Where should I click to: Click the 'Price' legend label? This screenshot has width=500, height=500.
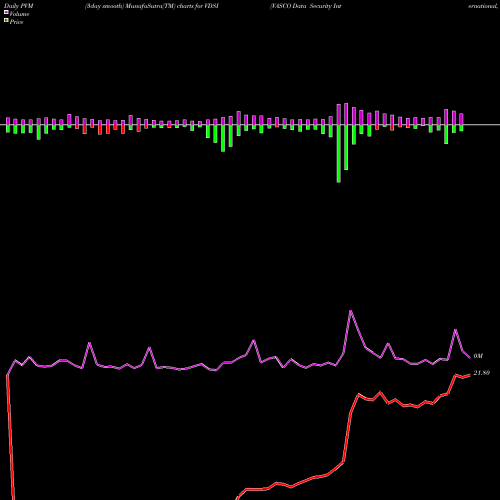[x=16, y=22]
